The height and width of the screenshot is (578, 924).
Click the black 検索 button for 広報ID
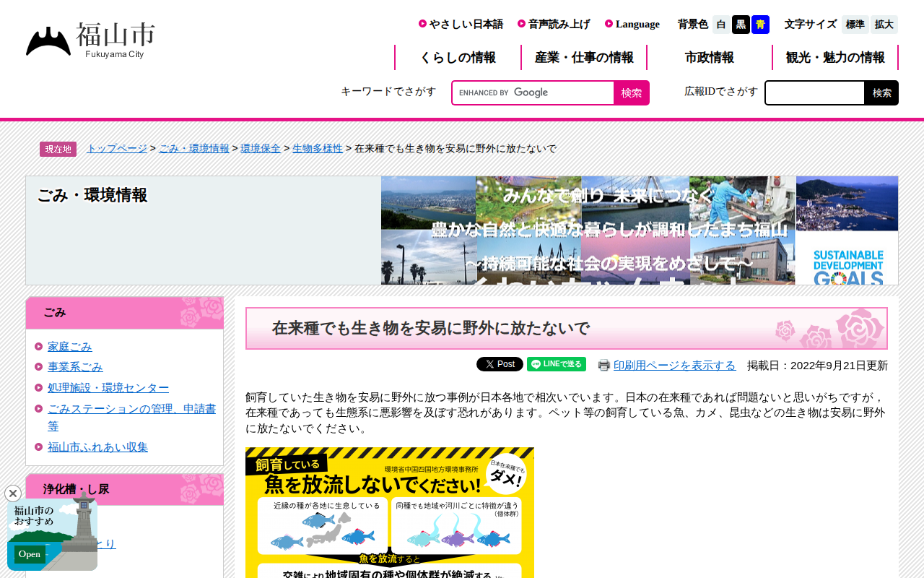882,92
